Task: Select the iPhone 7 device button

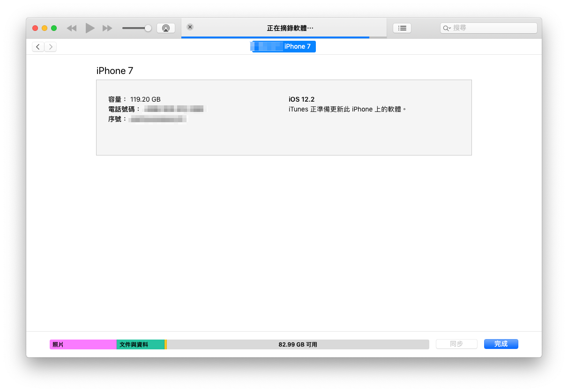Action: pos(284,46)
